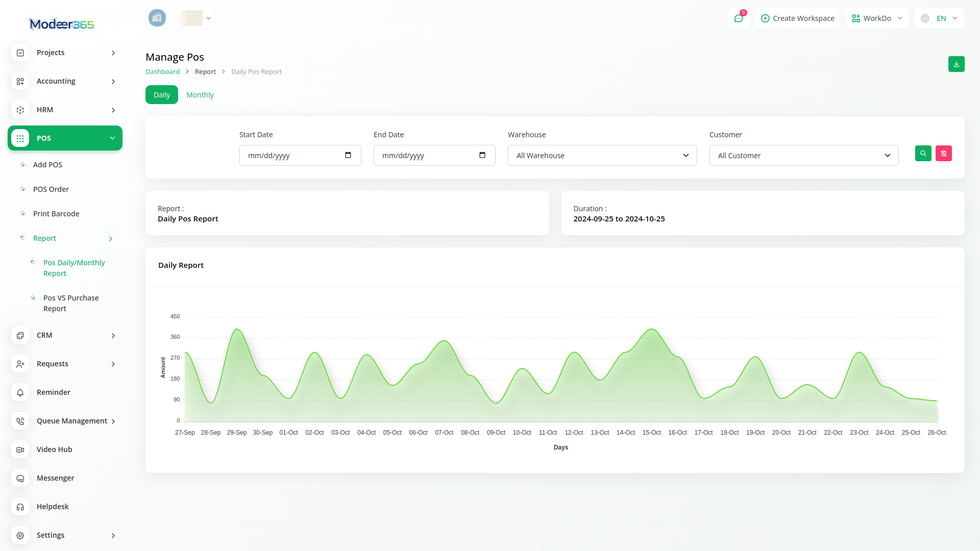This screenshot has height=551, width=980.
Task: Select the Daily tab
Action: (161, 95)
